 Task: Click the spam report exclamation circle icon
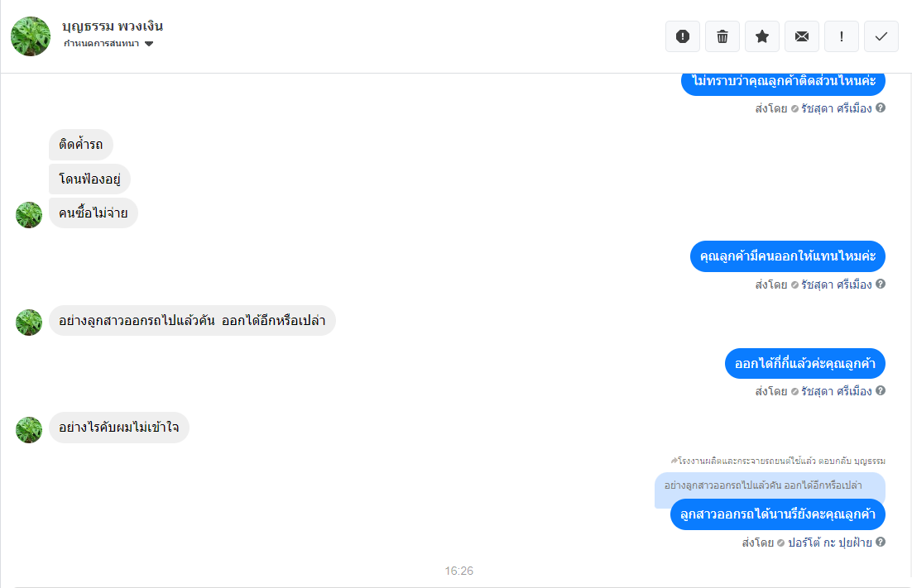(682, 36)
